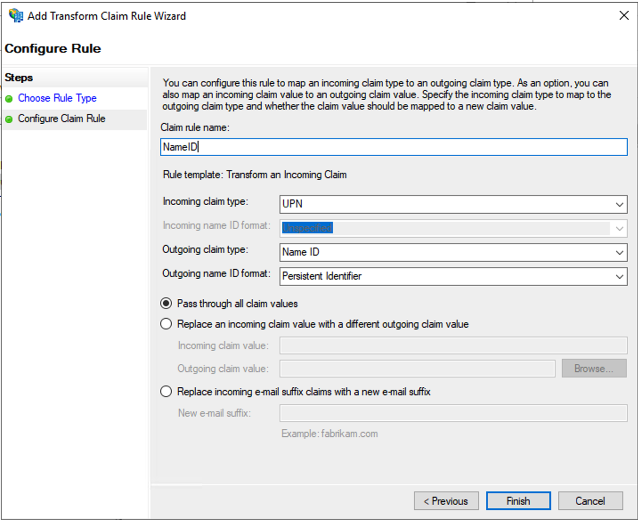
Task: Go to the Choose Rule Type step
Action: (x=57, y=98)
